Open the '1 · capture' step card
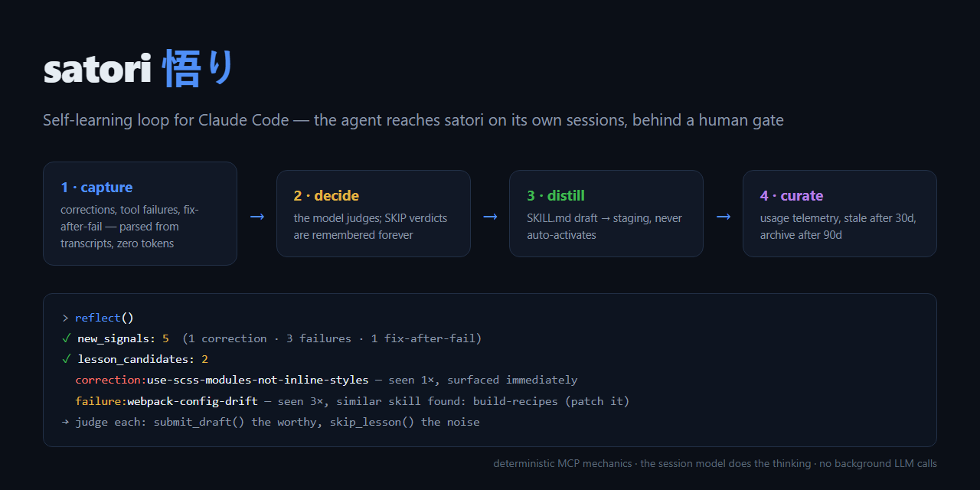Screen dimensions: 980x490 click(x=140, y=214)
